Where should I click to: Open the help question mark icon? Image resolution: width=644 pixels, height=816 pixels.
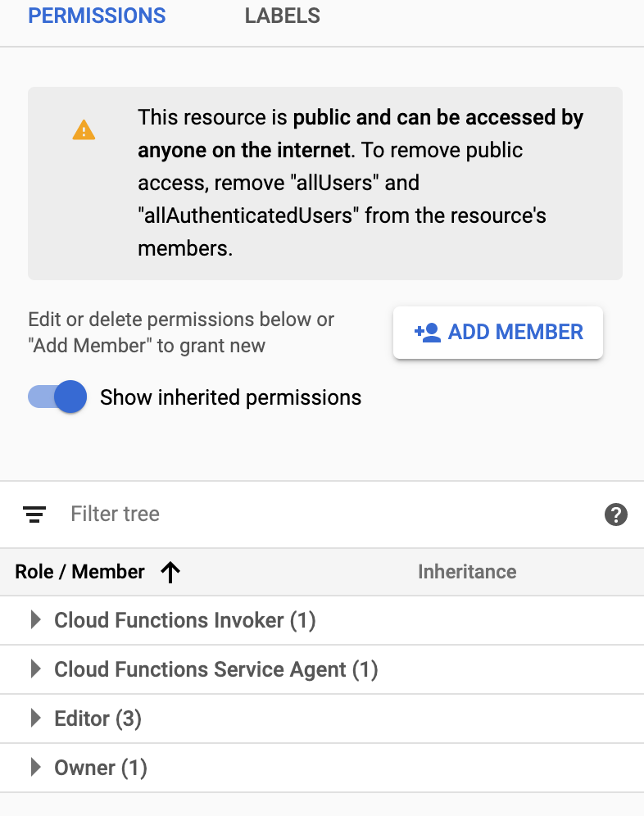point(615,515)
